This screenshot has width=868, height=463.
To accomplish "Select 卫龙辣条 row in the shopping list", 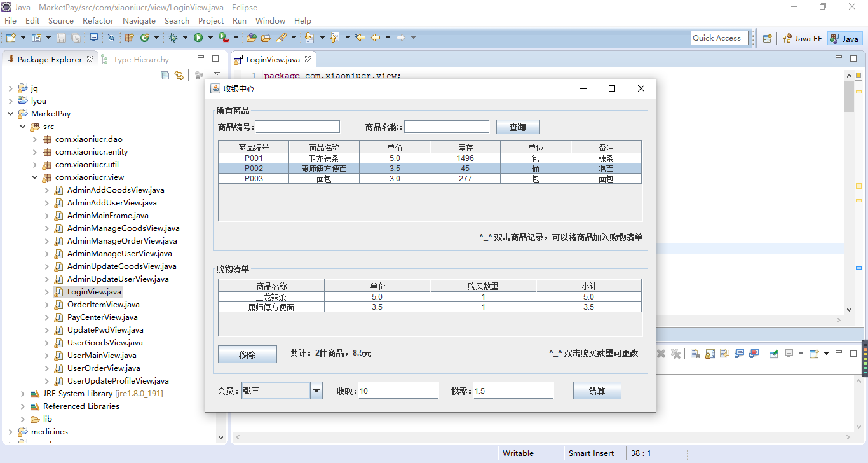I will (430, 297).
